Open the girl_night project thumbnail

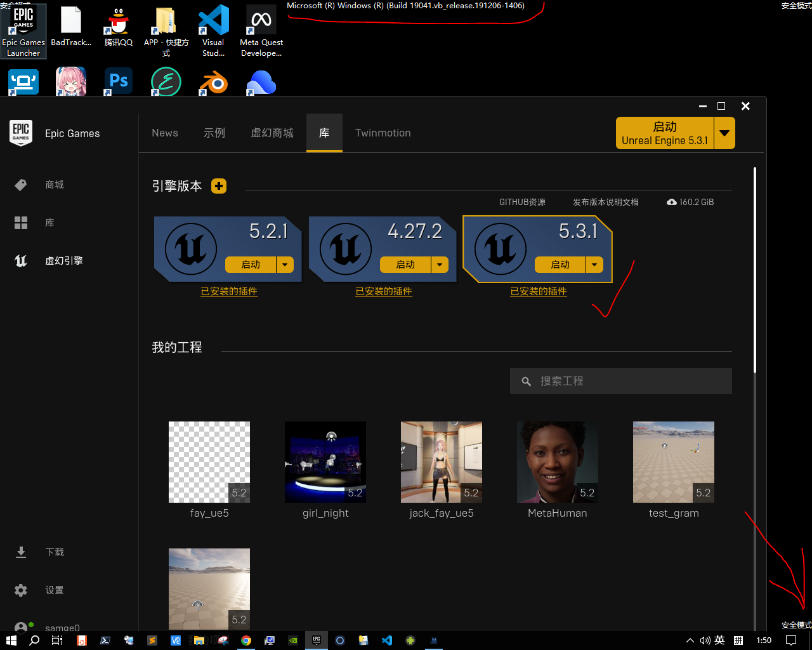coord(325,462)
